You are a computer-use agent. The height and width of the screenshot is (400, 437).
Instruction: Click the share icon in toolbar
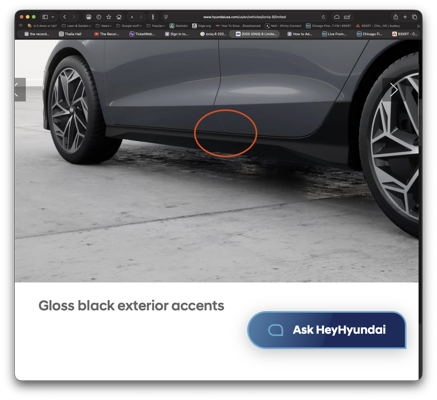[396, 17]
